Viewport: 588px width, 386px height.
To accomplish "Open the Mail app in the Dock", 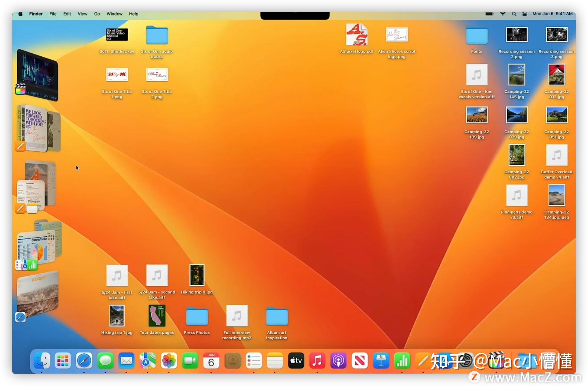I will click(x=126, y=361).
